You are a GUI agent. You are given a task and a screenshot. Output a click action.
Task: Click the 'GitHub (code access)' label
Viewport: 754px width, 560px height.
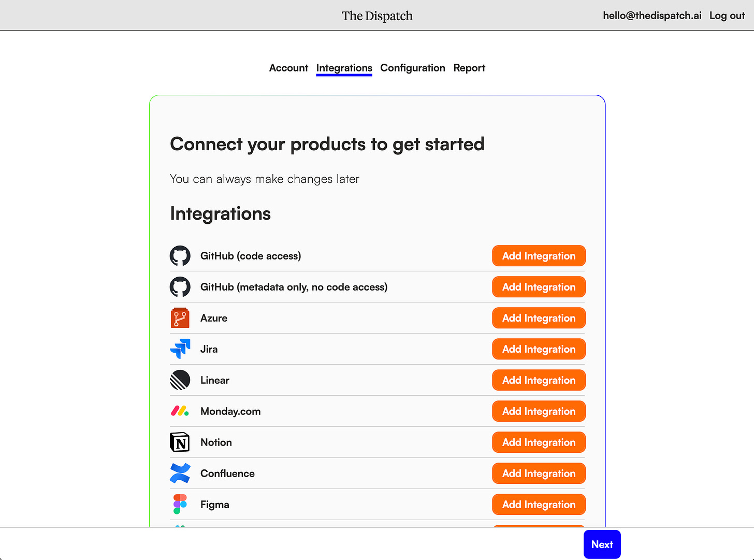point(251,256)
